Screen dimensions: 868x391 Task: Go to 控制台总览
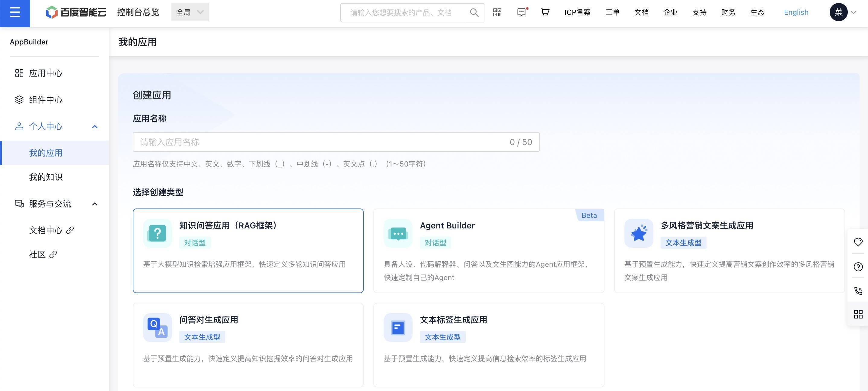coord(138,12)
